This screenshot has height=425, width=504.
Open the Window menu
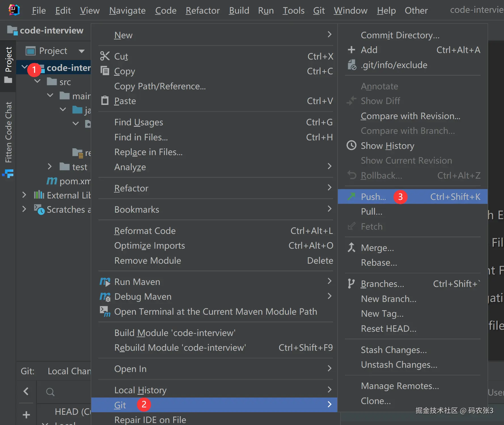click(351, 10)
